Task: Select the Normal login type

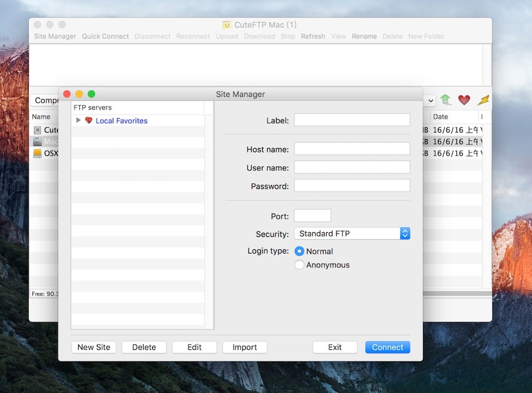Action: coord(299,251)
